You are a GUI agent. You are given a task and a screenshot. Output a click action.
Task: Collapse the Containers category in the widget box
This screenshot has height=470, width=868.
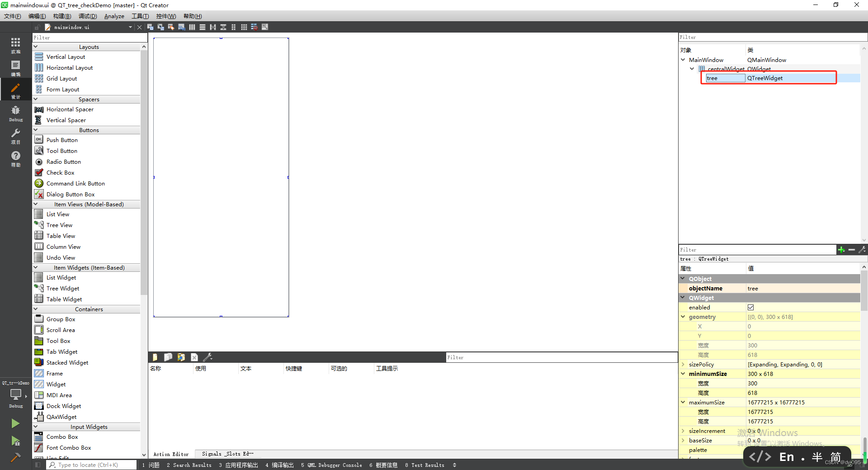pos(36,309)
